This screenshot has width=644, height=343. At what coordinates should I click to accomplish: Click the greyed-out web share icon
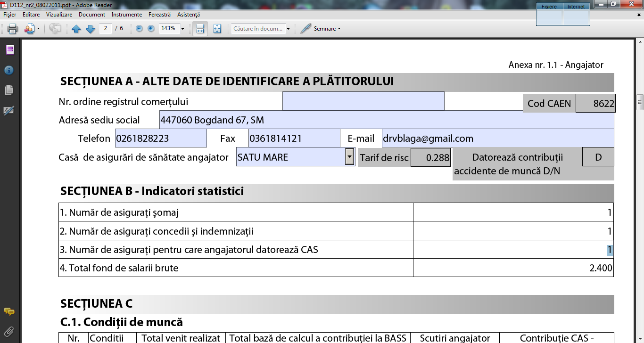point(55,29)
